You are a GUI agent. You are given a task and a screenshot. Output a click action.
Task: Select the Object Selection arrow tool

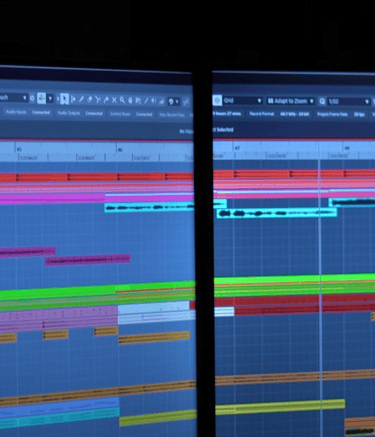click(x=64, y=99)
